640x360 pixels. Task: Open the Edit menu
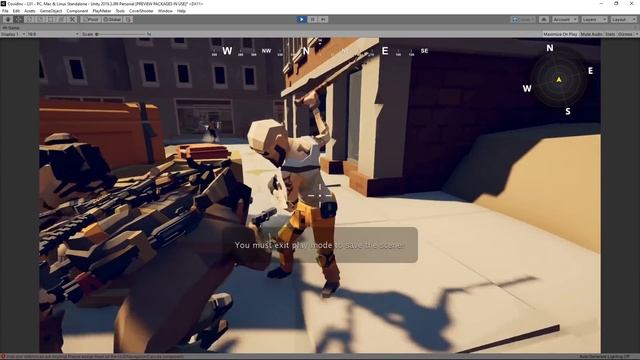tap(16, 11)
